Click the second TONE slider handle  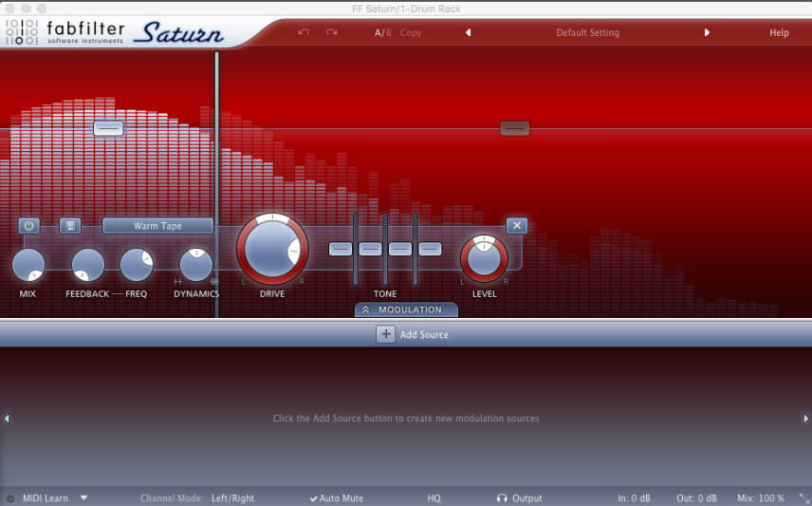tap(370, 249)
